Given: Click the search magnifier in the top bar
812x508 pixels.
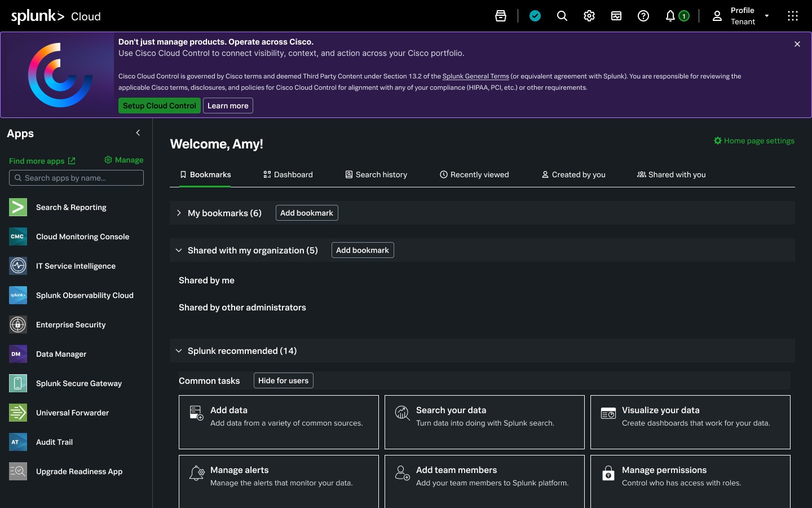Looking at the screenshot, I should 562,16.
